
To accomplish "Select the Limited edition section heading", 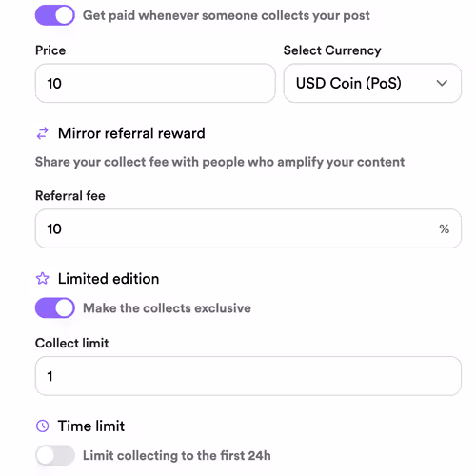I will [x=109, y=279].
